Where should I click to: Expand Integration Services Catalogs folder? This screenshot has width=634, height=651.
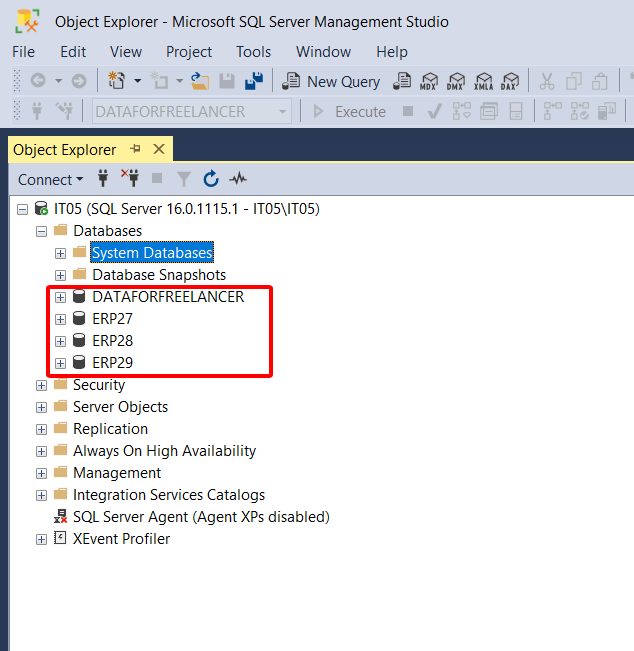42,496
